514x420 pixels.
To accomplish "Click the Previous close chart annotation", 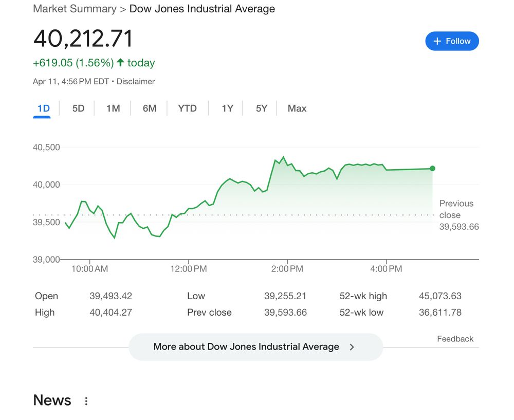I will tap(459, 215).
